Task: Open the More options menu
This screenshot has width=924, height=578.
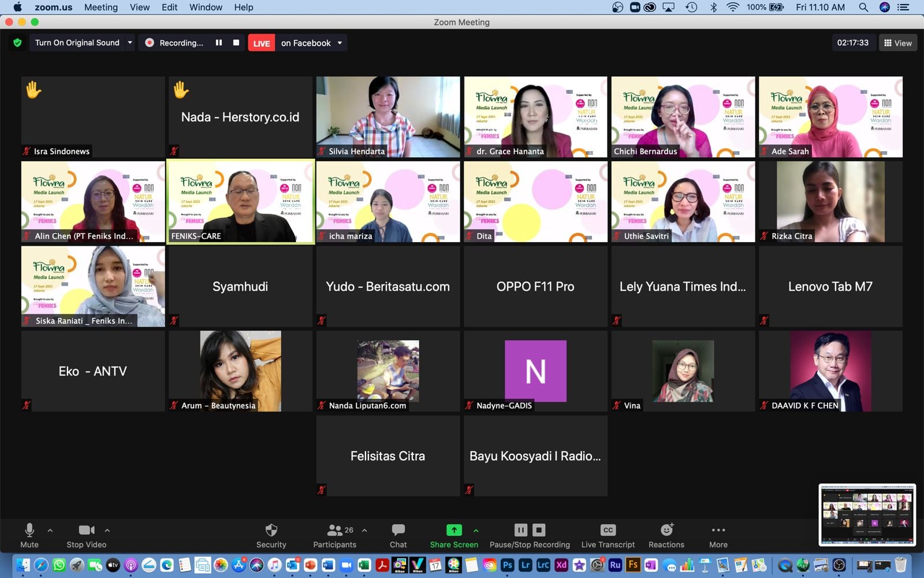Action: click(718, 531)
